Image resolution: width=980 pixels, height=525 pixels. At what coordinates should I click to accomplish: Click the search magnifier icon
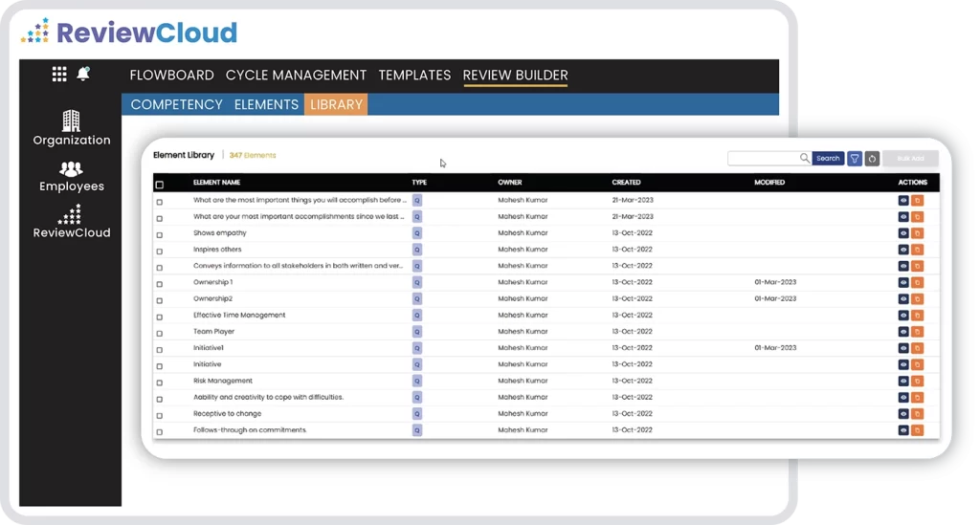pos(804,159)
